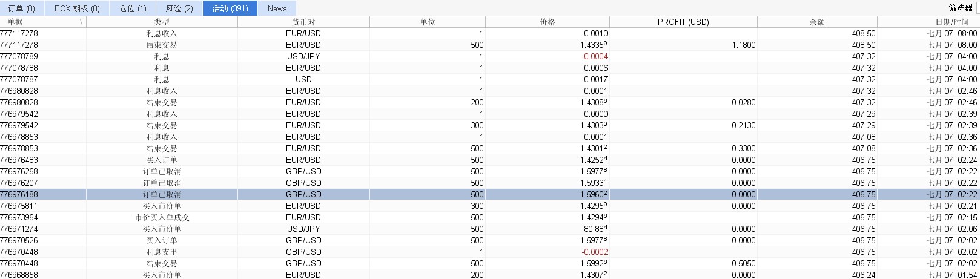Sort by the 余额 column header
Viewport: 980px width, 279px height.
(817, 22)
